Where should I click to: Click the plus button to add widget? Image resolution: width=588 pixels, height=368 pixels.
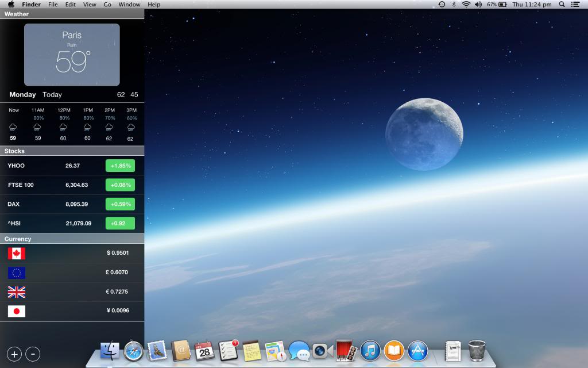pos(15,354)
